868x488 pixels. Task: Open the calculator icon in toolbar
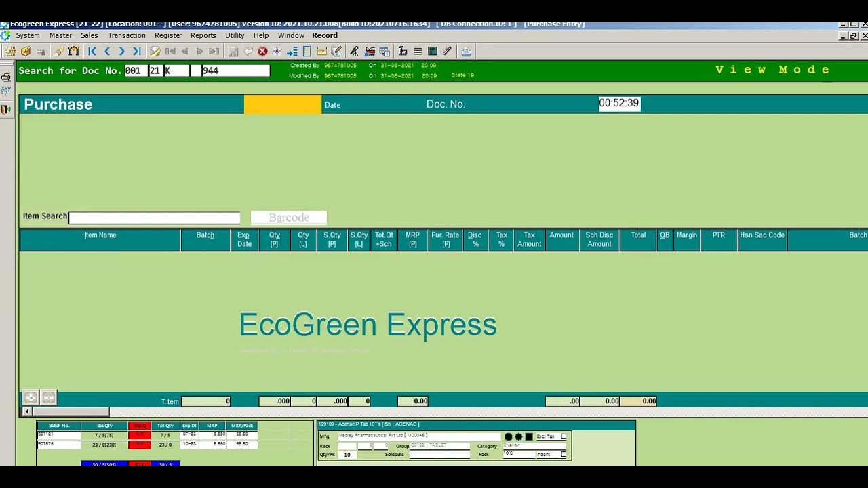coord(433,52)
